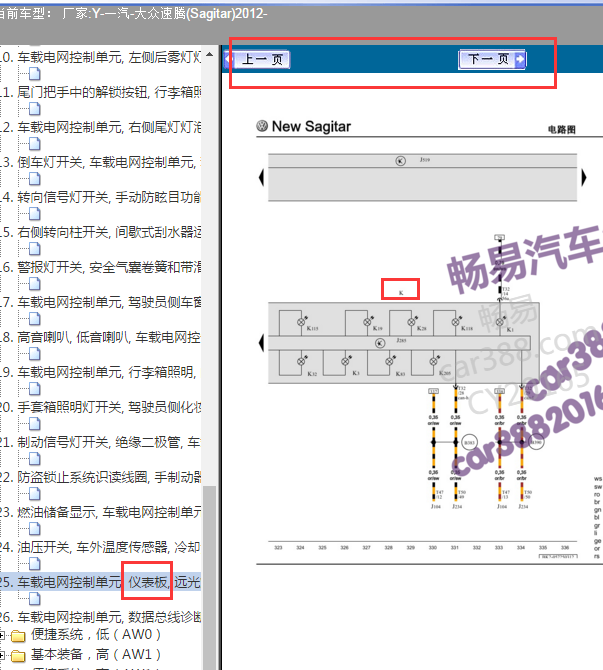Click the J519 control unit symbol
This screenshot has height=670, width=603.
click(x=400, y=161)
